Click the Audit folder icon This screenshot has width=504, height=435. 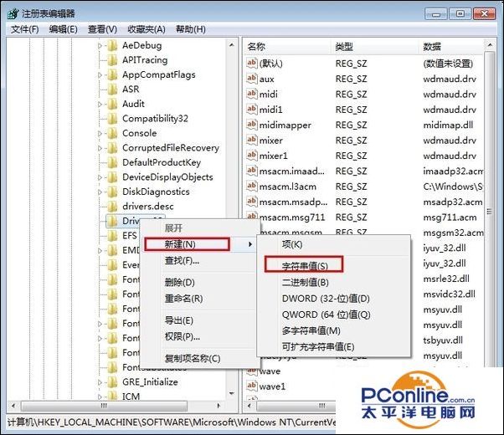(x=112, y=104)
